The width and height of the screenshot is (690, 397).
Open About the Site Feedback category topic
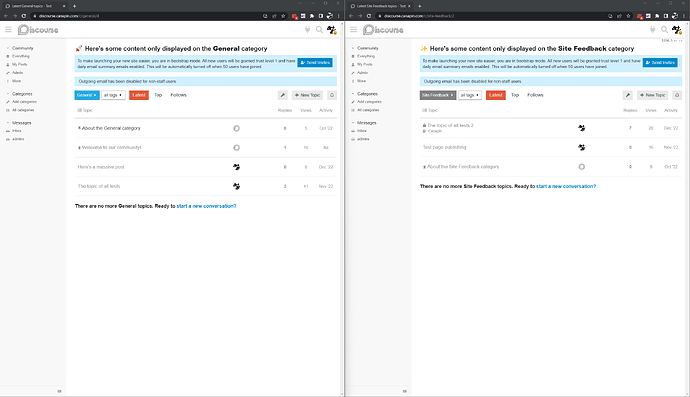[463, 167]
